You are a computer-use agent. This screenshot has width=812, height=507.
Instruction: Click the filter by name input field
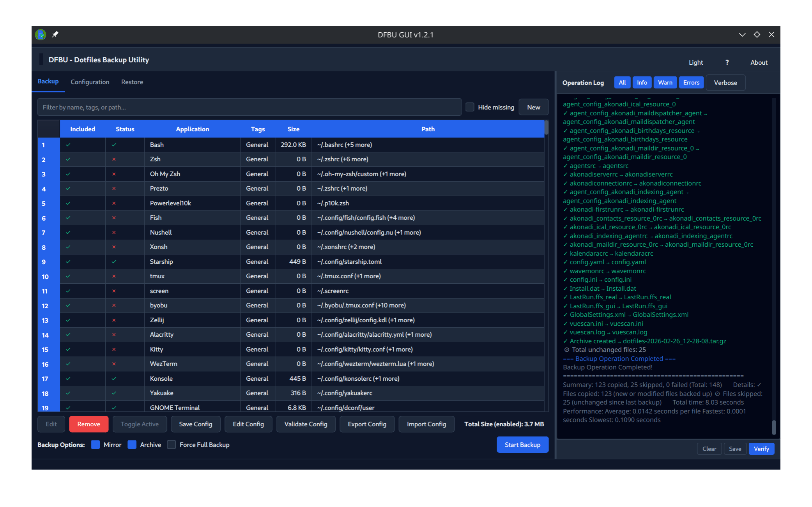pos(249,107)
